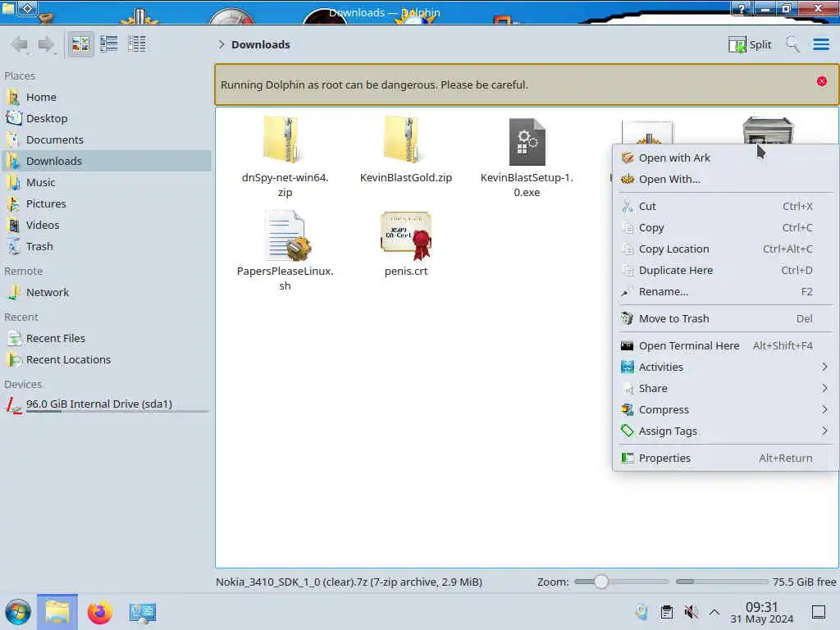Open the clock showing 09:31
The height and width of the screenshot is (630, 840).
tap(761, 612)
